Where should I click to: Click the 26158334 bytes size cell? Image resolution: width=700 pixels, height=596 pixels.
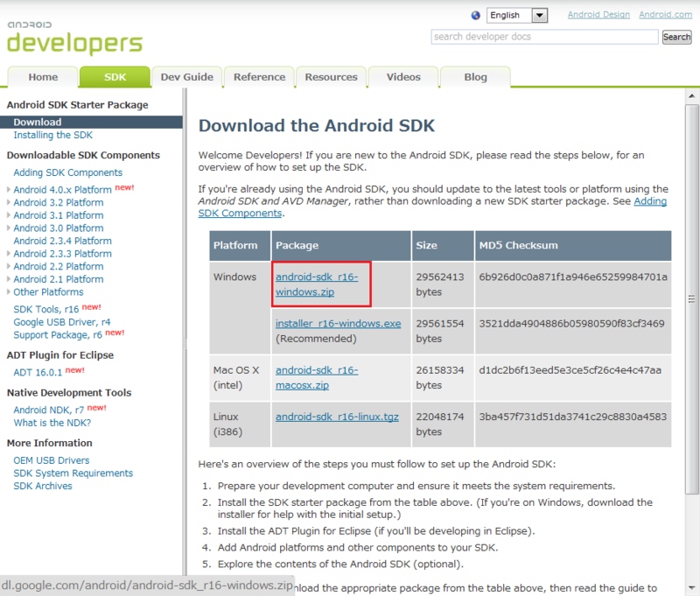[x=443, y=378]
